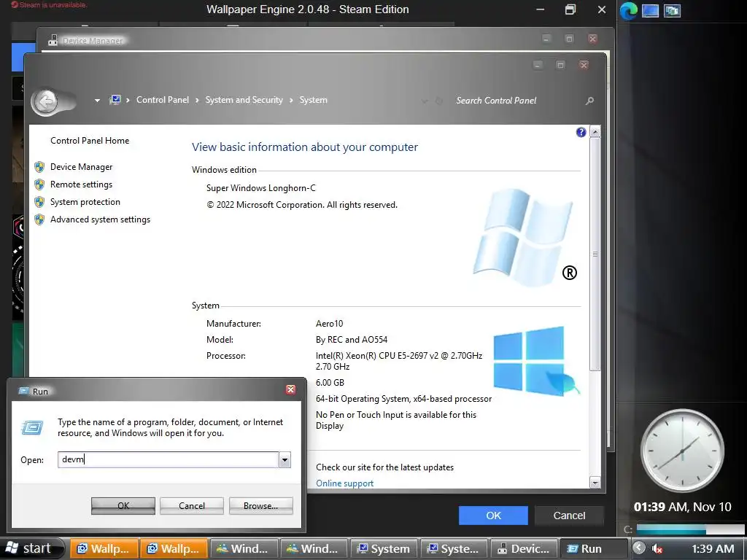Open the start menu button
The width and height of the screenshot is (747, 560).
[32, 548]
